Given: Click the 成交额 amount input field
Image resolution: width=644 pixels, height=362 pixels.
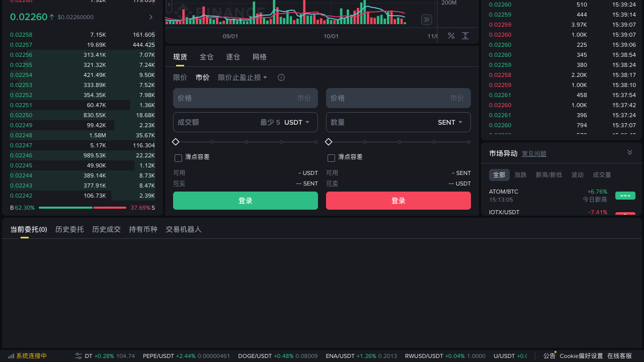Looking at the screenshot, I should (246, 122).
